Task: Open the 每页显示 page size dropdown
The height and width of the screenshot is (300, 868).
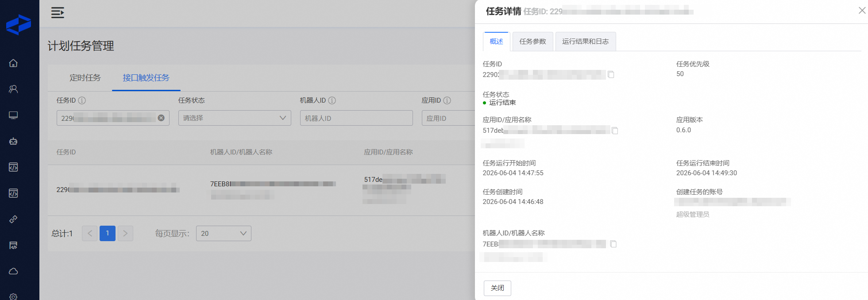Action: (224, 234)
